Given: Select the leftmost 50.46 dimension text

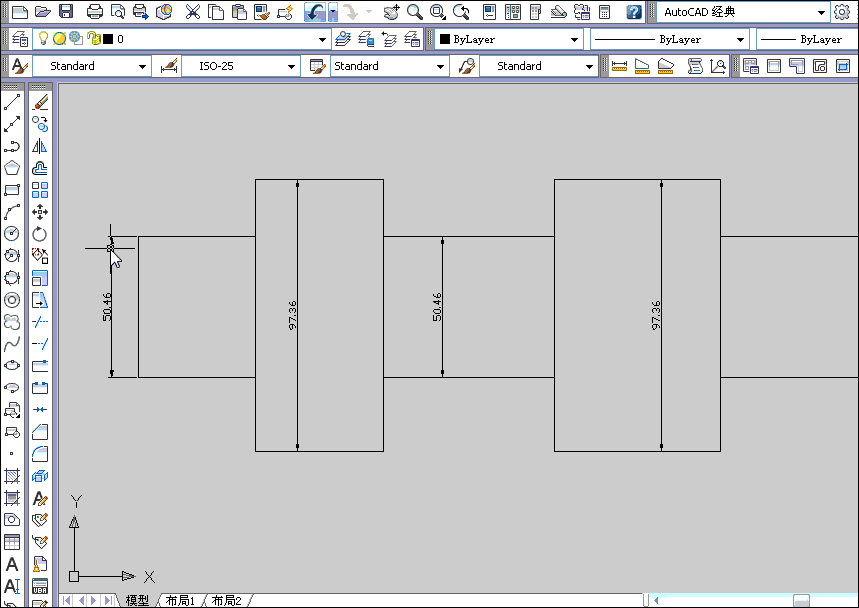Looking at the screenshot, I should (107, 307).
